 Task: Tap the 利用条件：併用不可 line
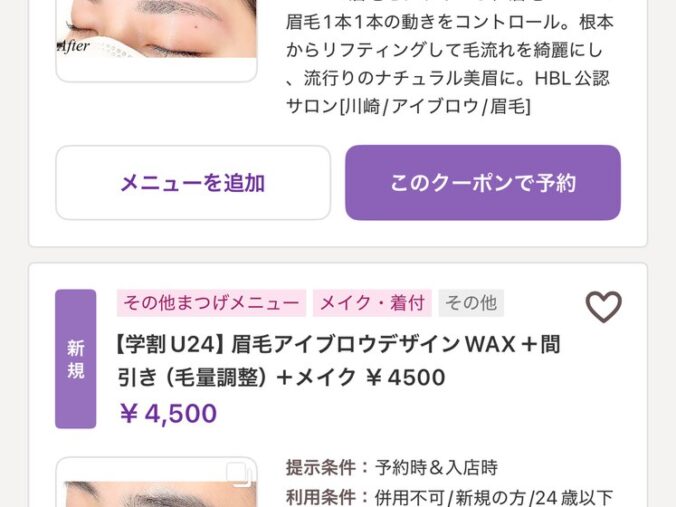tap(450, 498)
